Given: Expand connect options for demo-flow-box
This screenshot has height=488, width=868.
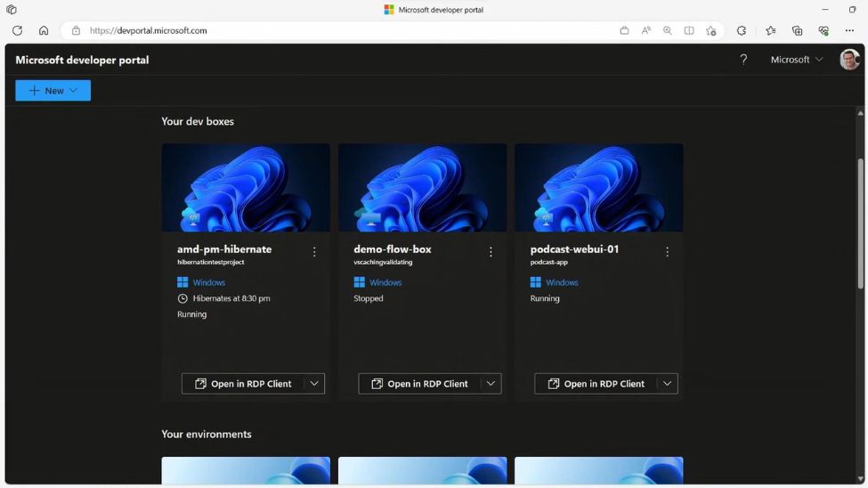Looking at the screenshot, I should [x=491, y=383].
